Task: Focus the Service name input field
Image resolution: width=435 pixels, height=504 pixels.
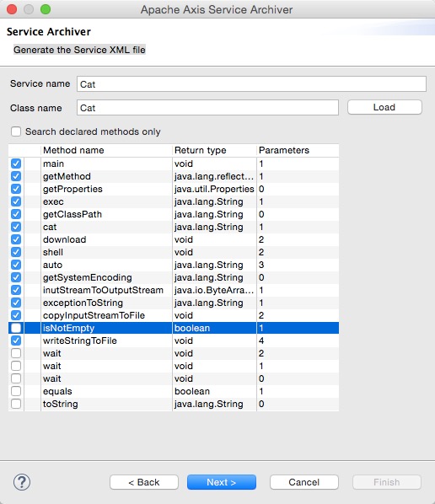Action: pos(251,84)
